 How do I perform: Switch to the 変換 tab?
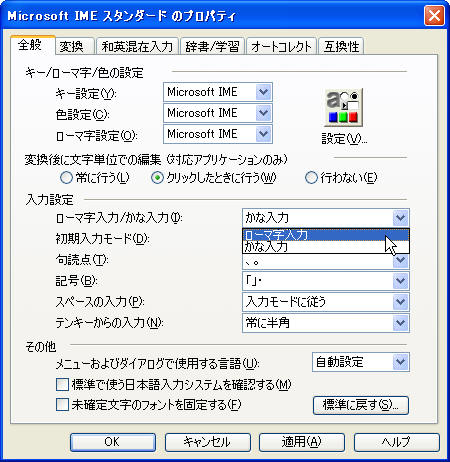click(75, 46)
